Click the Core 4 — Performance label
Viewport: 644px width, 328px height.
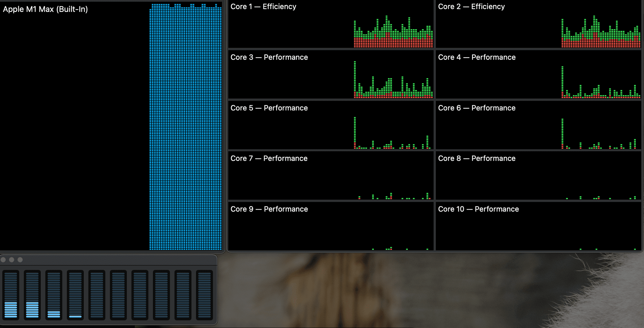477,57
